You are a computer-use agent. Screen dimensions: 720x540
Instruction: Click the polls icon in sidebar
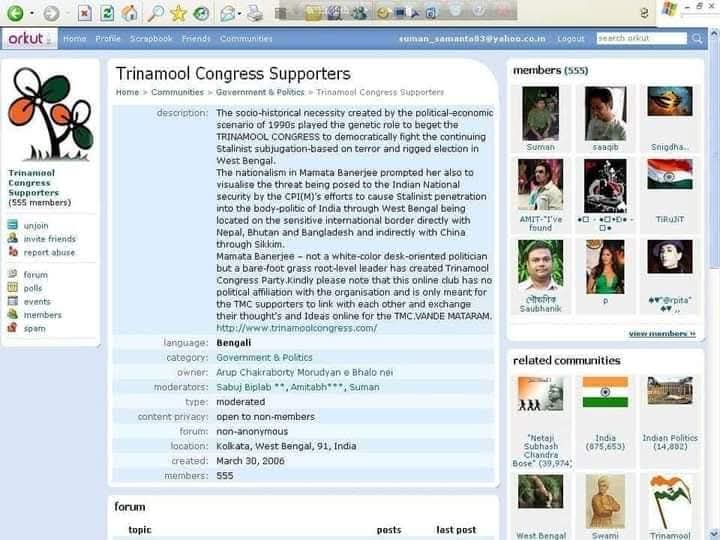(13, 287)
